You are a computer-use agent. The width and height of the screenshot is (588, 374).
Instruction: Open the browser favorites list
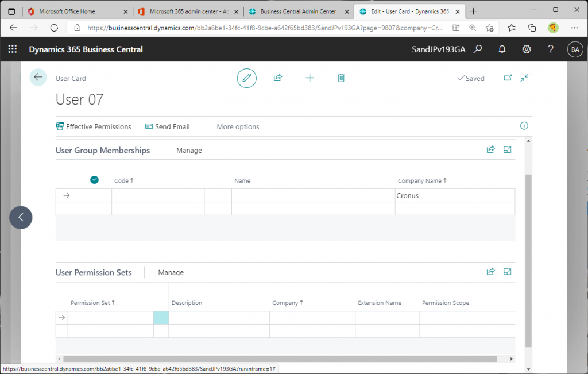coord(512,28)
